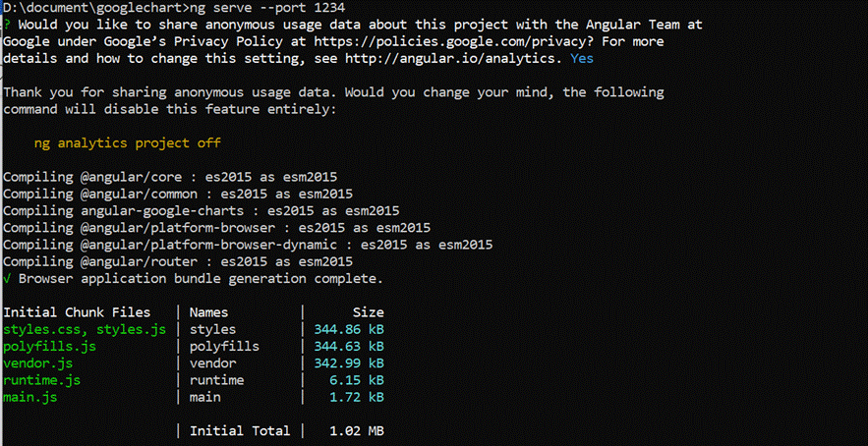
Task: Select the 344.86 kB styles size value
Action: (x=347, y=330)
